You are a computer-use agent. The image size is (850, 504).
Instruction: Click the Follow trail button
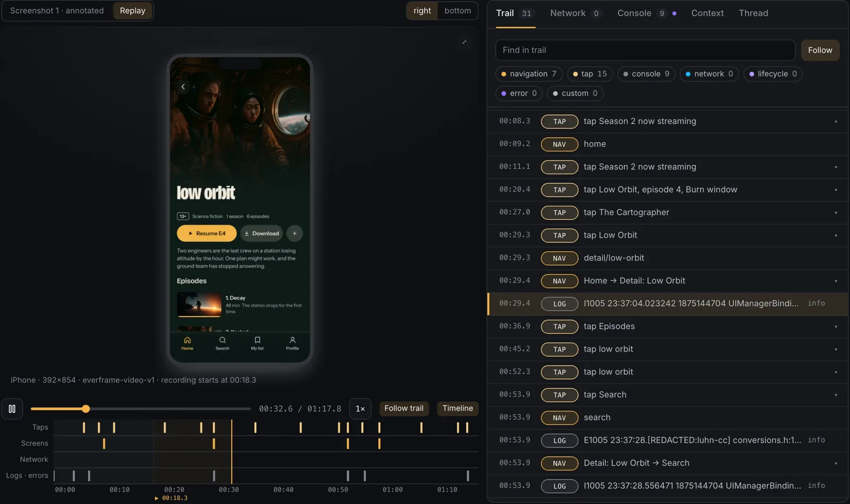click(x=404, y=408)
